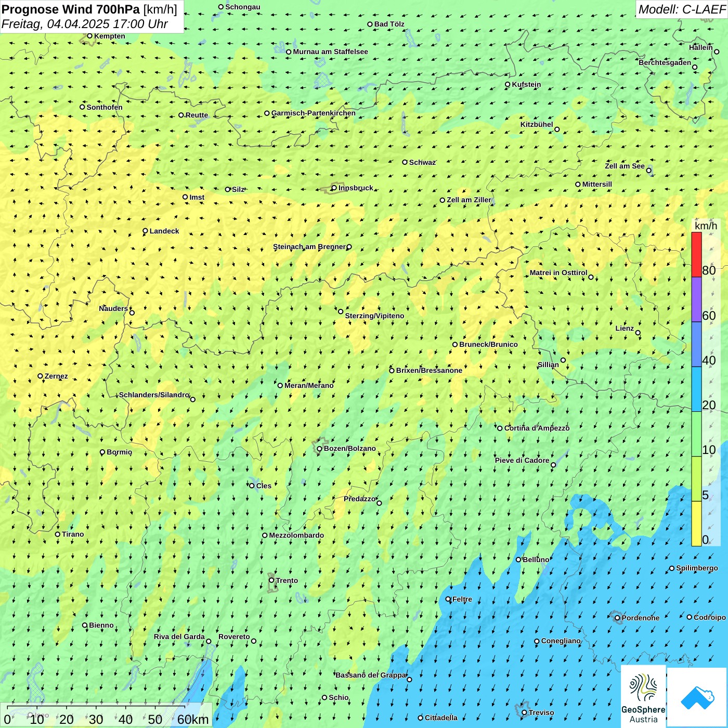
Task: Click the Bad Tölz city marker
Action: click(x=370, y=24)
